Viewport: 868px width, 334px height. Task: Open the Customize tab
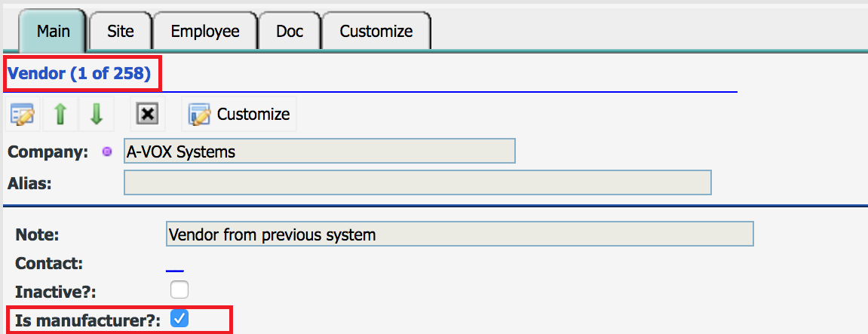pyautogui.click(x=376, y=31)
